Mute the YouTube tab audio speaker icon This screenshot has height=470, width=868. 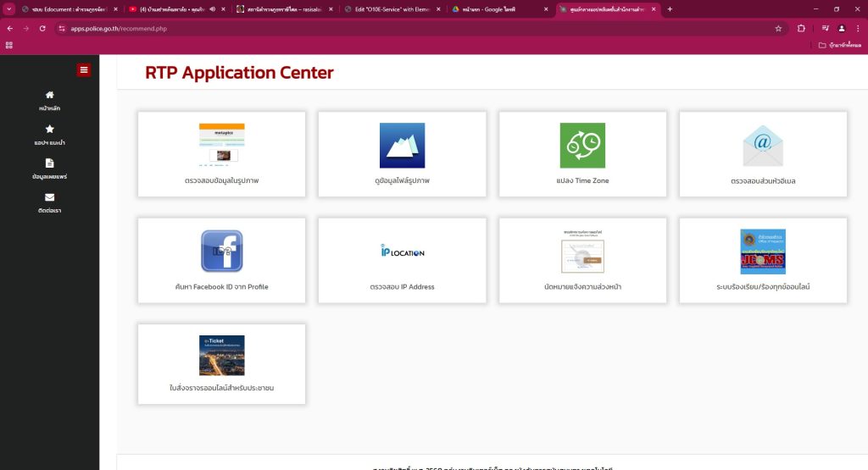click(x=211, y=8)
